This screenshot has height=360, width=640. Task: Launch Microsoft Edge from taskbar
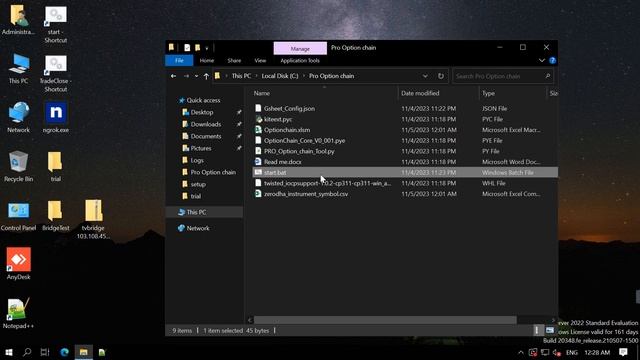pyautogui.click(x=64, y=352)
